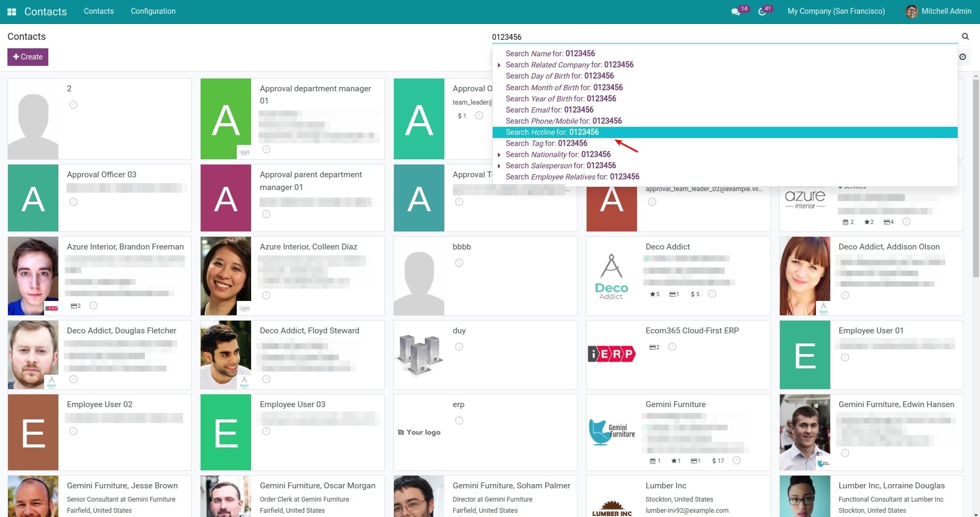
Task: Expand the Search Salesperson suggestion arrow
Action: pyautogui.click(x=499, y=166)
